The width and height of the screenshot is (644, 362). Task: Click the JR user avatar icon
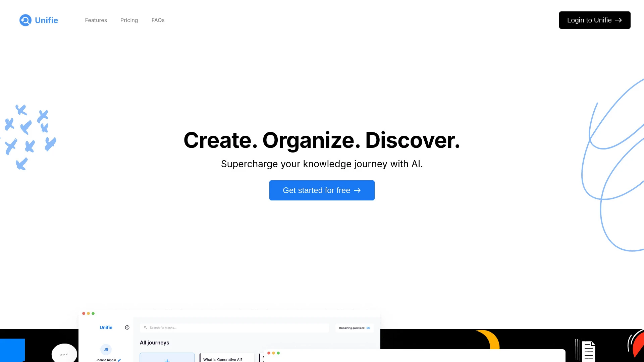pos(106,350)
